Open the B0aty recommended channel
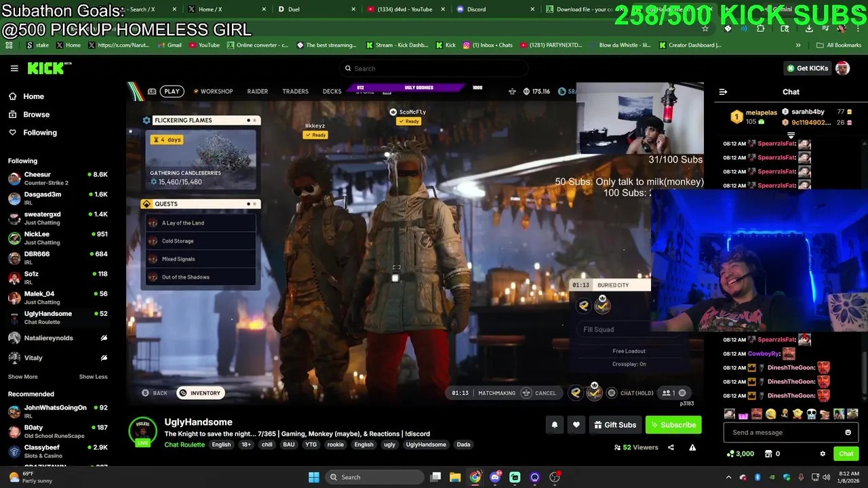The image size is (868, 488). pyautogui.click(x=58, y=432)
